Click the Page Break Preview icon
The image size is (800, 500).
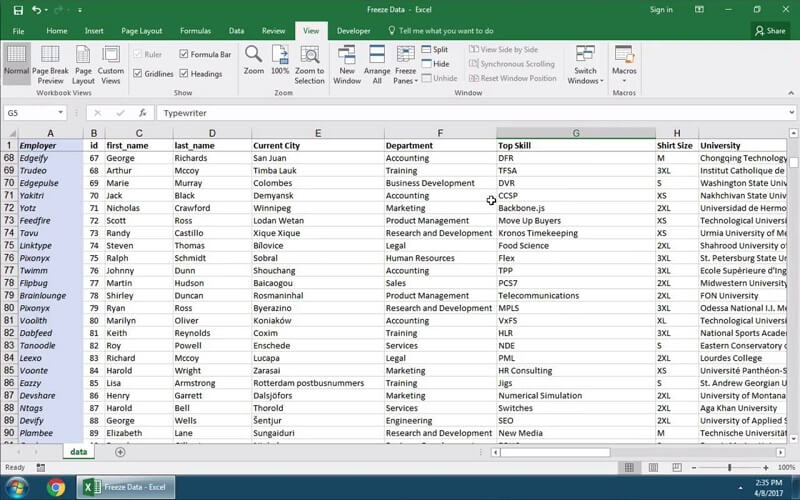50,58
